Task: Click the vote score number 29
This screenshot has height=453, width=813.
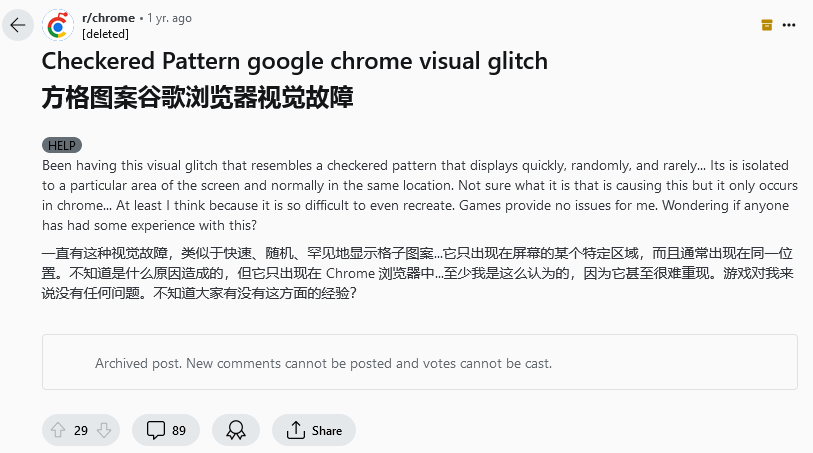Action: (x=81, y=431)
